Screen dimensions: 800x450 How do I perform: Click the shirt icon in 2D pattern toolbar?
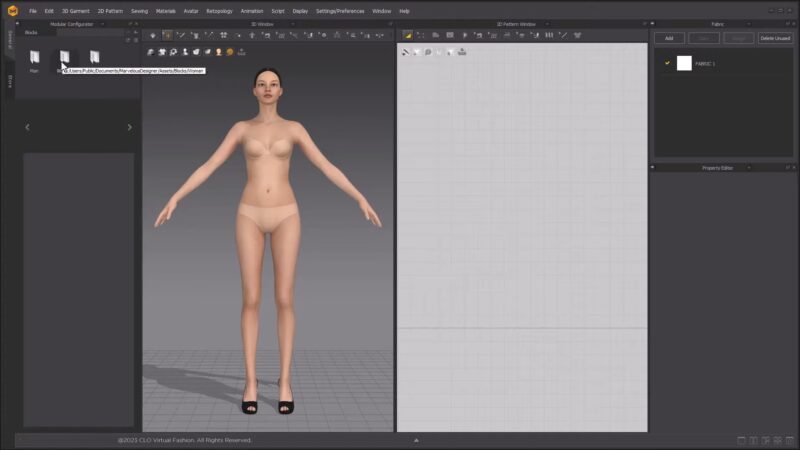click(x=578, y=35)
